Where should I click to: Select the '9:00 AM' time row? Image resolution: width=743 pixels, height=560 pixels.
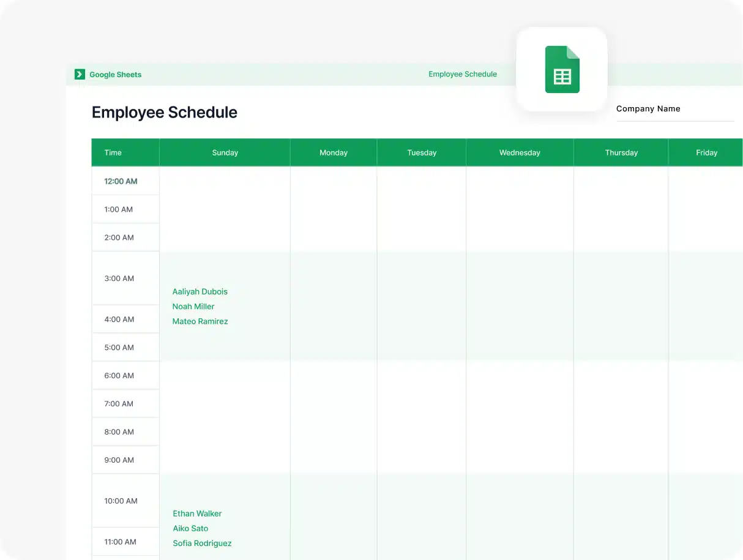(x=118, y=460)
